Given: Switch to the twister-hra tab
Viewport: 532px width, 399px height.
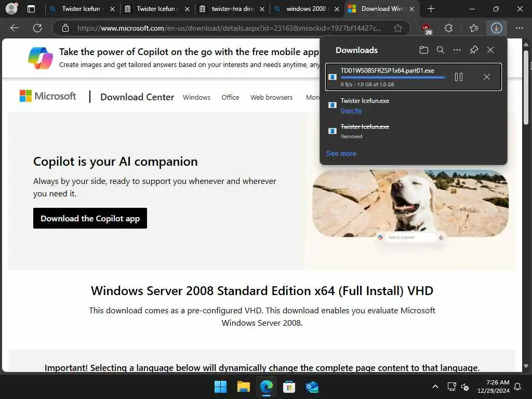Looking at the screenshot, I should [x=232, y=9].
